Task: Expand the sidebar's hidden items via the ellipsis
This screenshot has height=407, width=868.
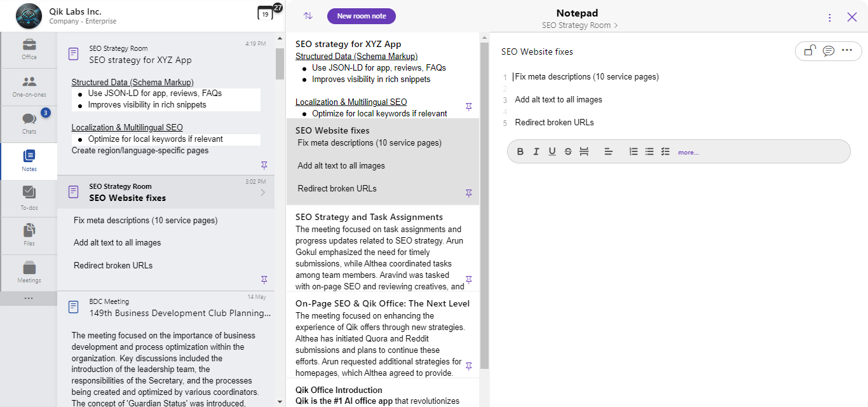Action: (29, 299)
